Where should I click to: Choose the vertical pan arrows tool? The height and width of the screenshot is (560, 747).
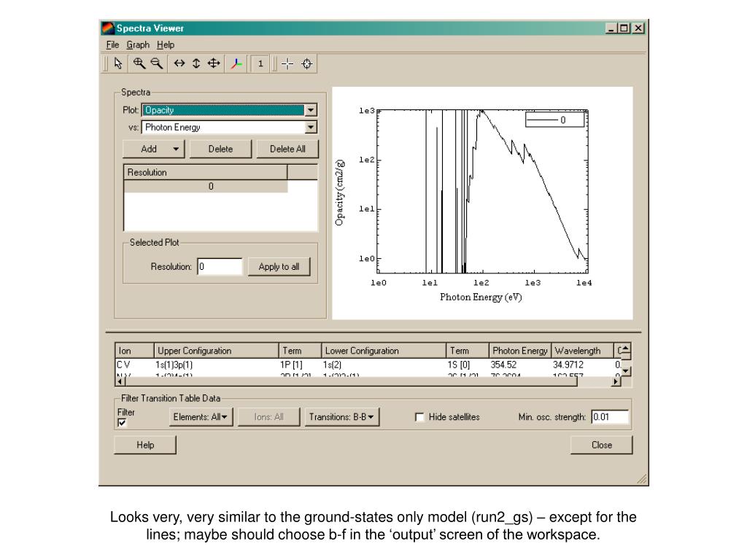[196, 63]
